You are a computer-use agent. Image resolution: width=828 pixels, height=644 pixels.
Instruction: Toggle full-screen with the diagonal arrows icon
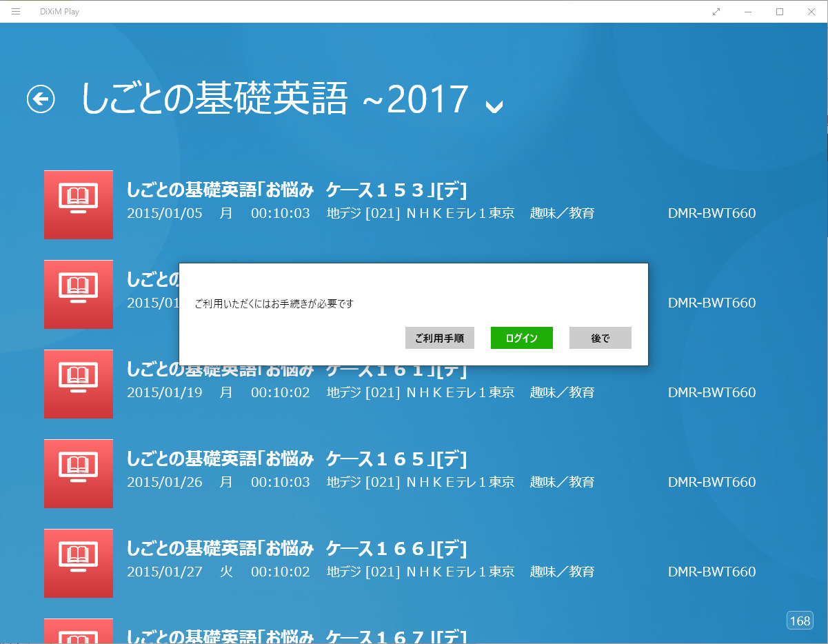point(716,12)
